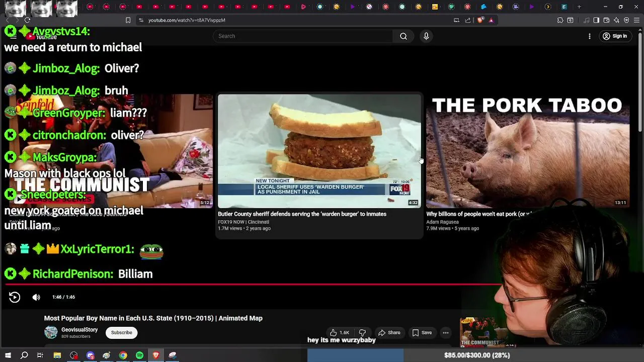Open the Windows Start menu
This screenshot has height=362, width=644.
pos(8,355)
